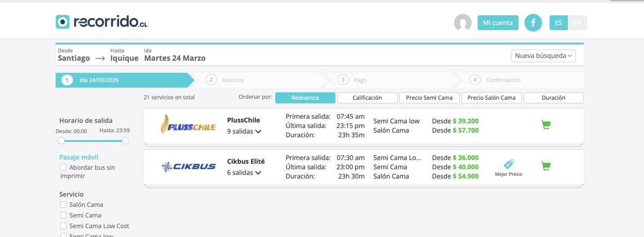
Task: Check the Semi Cama Low Cost filter
Action: coord(63,226)
